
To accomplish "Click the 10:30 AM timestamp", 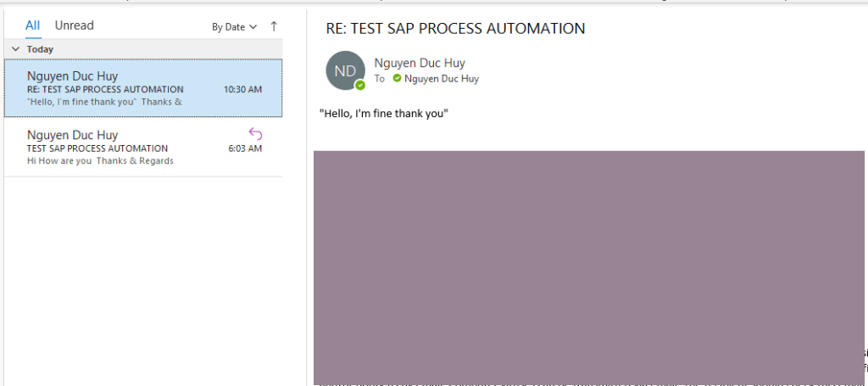I will 242,89.
